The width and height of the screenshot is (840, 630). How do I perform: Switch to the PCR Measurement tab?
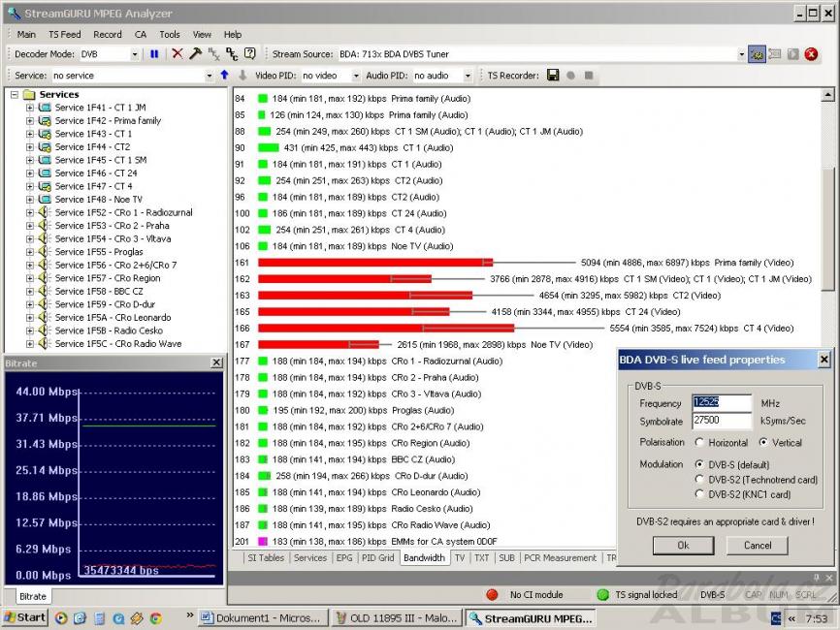tap(560, 557)
